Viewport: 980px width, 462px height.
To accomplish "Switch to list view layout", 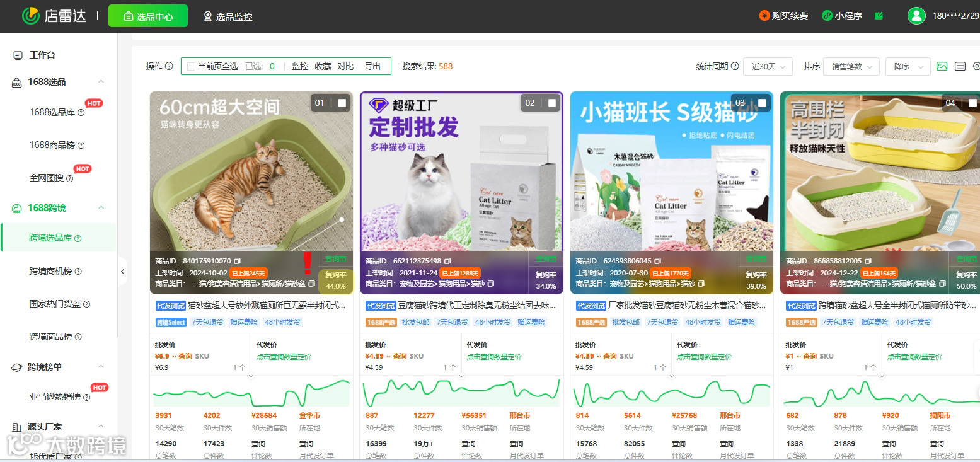I will (x=960, y=66).
